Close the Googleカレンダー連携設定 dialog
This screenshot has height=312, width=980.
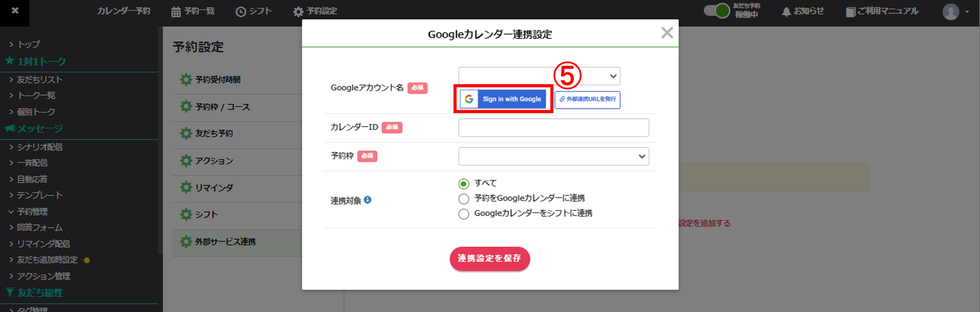point(667,33)
